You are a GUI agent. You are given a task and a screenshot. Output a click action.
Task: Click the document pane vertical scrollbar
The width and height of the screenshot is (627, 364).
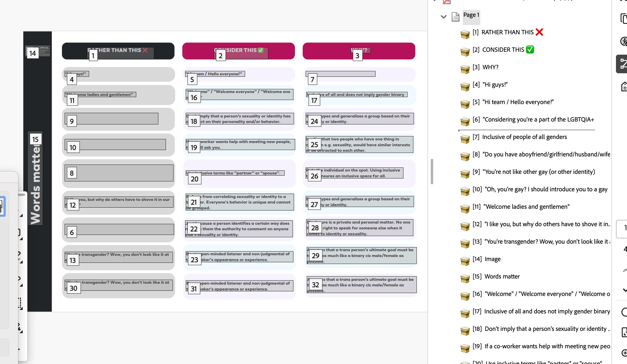(432, 172)
